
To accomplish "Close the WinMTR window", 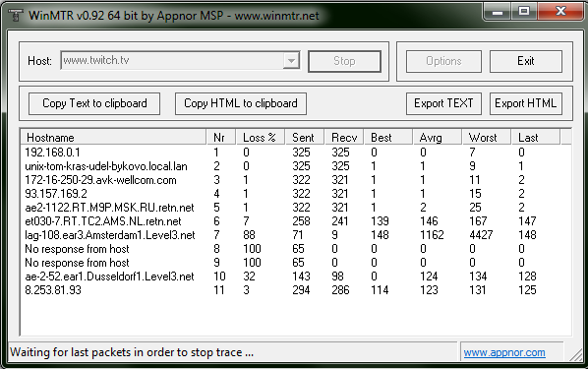I will pos(560,12).
